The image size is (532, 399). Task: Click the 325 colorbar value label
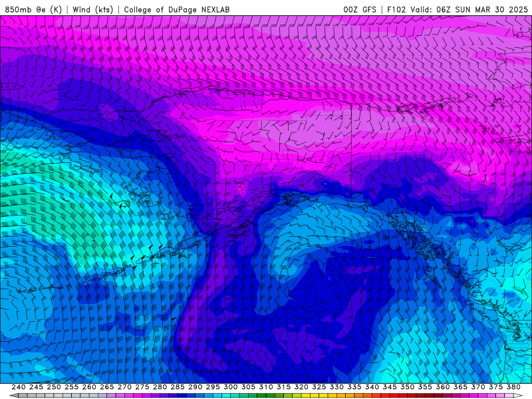point(319,387)
